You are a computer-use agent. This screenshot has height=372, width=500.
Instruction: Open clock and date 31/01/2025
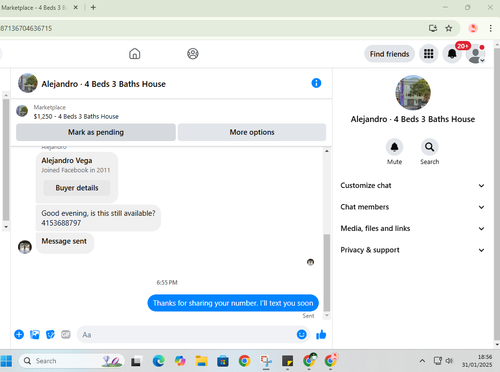coord(477,361)
